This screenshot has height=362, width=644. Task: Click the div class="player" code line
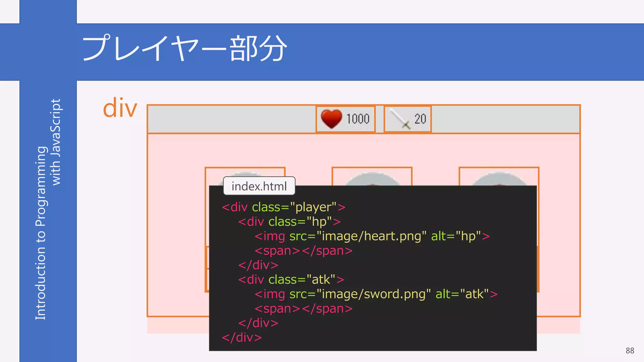tap(283, 207)
